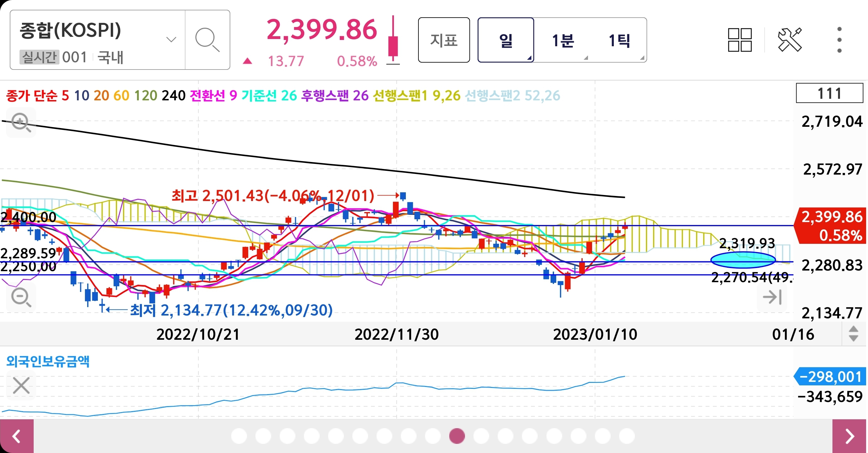Jump to latest candle arrow icon

pyautogui.click(x=772, y=297)
